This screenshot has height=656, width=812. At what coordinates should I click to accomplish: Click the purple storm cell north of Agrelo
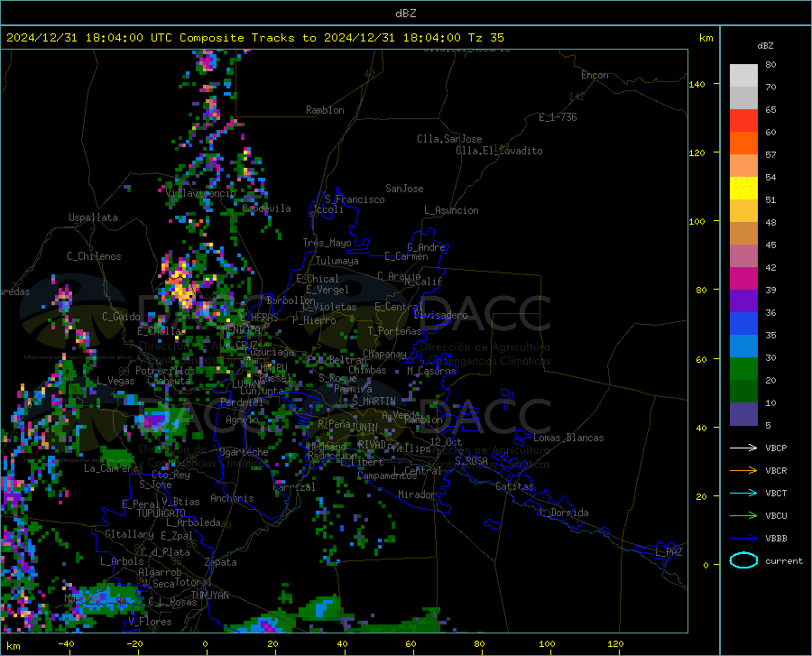(156, 419)
